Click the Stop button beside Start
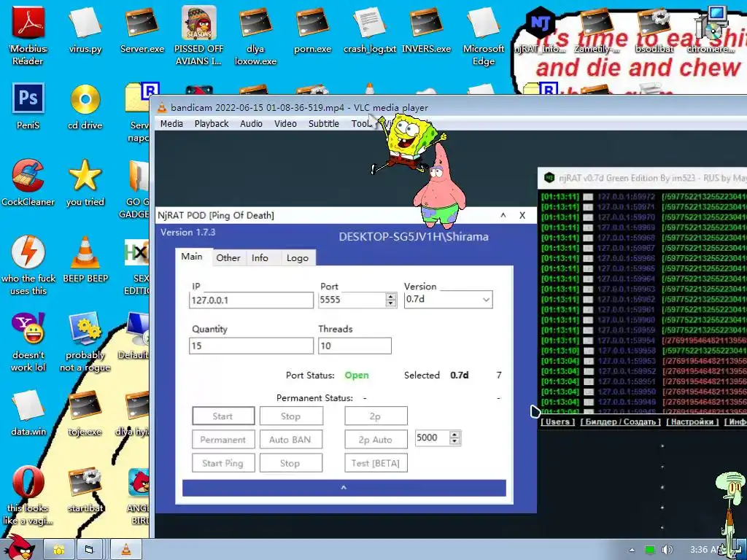The image size is (747, 560). click(x=291, y=416)
